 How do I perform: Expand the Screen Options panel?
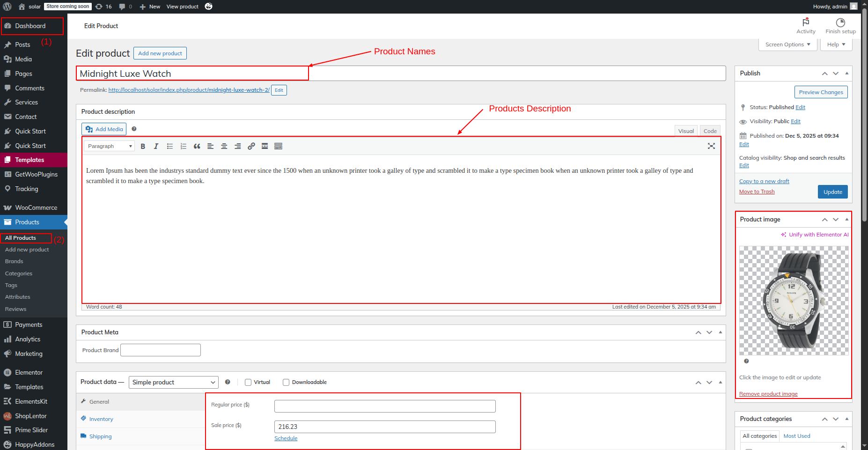coord(787,44)
